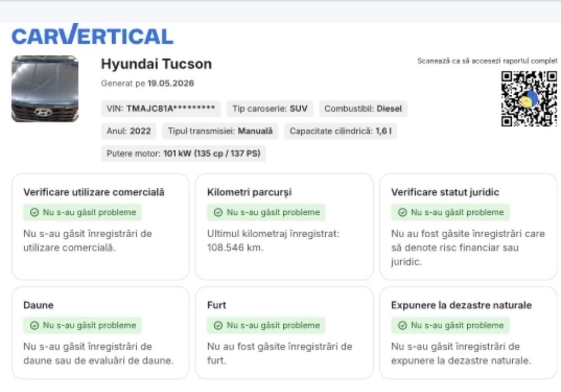Click 'Nu s-au găsit probleme' badge under Daune
The image size is (561, 392).
pos(82,325)
